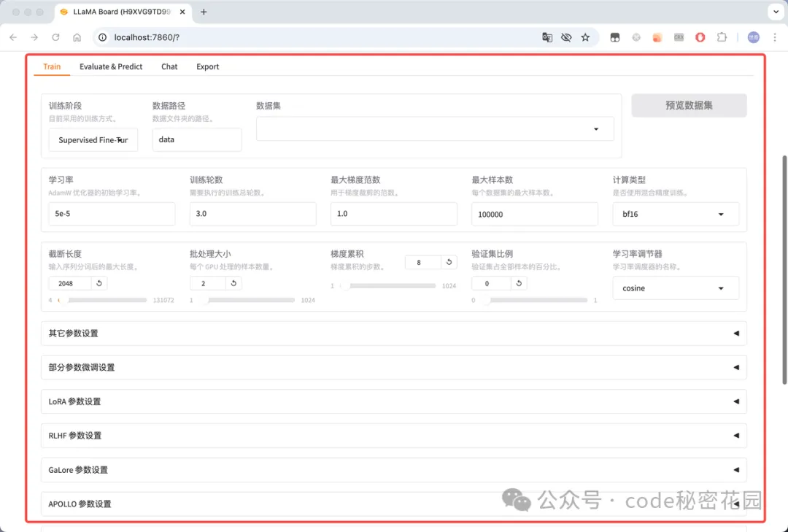Click the 训练轮数 field showing 3.0
The height and width of the screenshot is (532, 788).
pyautogui.click(x=252, y=214)
